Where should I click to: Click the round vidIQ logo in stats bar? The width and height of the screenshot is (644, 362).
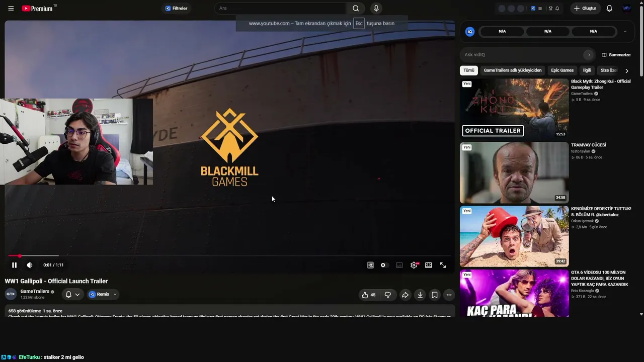click(x=470, y=32)
